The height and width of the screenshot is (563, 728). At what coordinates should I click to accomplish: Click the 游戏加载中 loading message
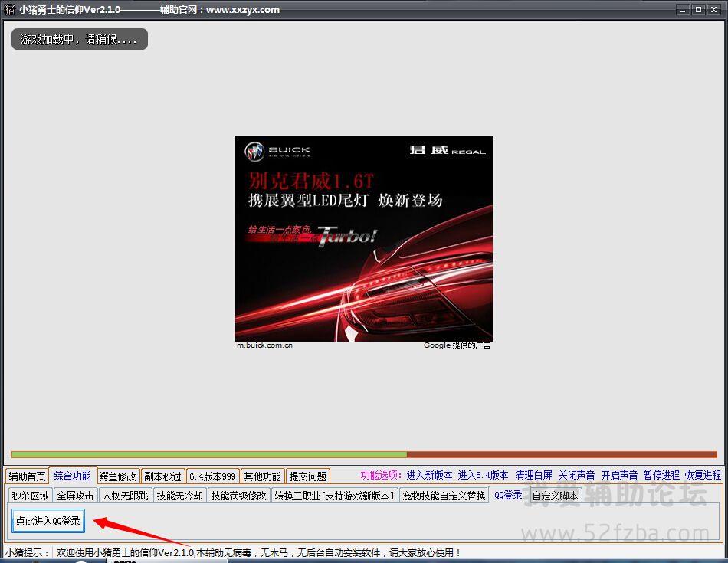coord(80,40)
